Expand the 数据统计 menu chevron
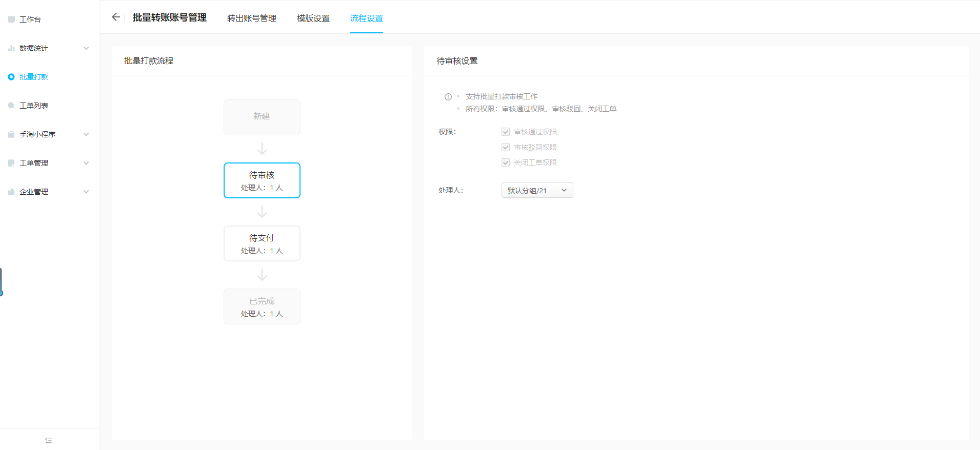Viewport: 980px width, 450px height. [86, 48]
